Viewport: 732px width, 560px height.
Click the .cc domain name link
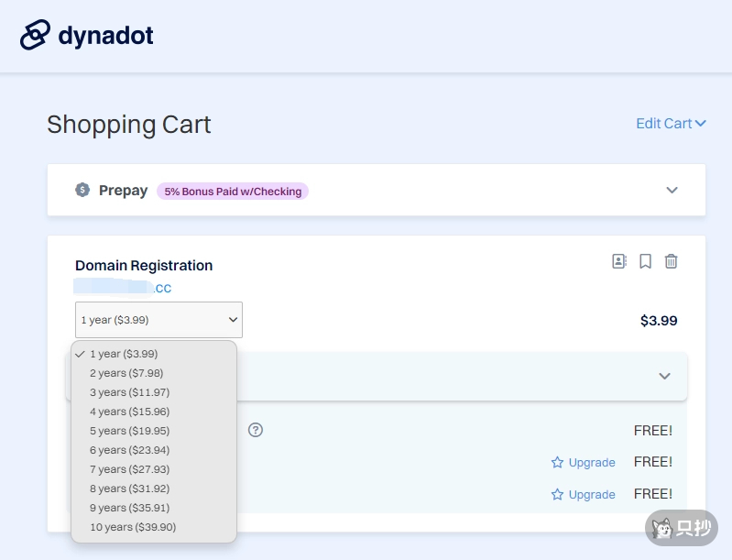click(161, 288)
